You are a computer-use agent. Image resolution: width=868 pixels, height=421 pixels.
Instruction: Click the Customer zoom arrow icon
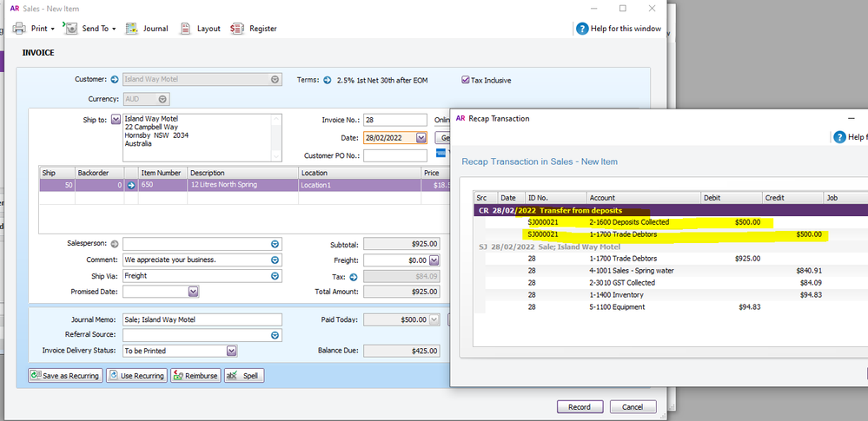115,79
